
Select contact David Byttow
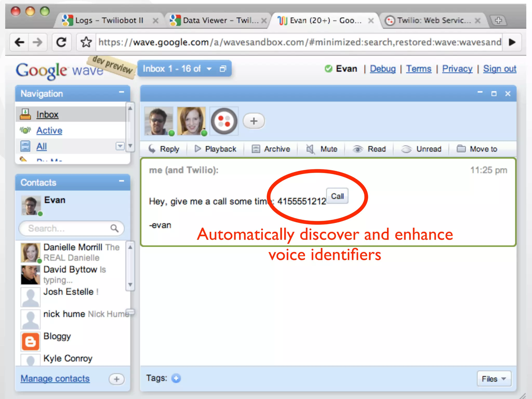click(x=73, y=275)
